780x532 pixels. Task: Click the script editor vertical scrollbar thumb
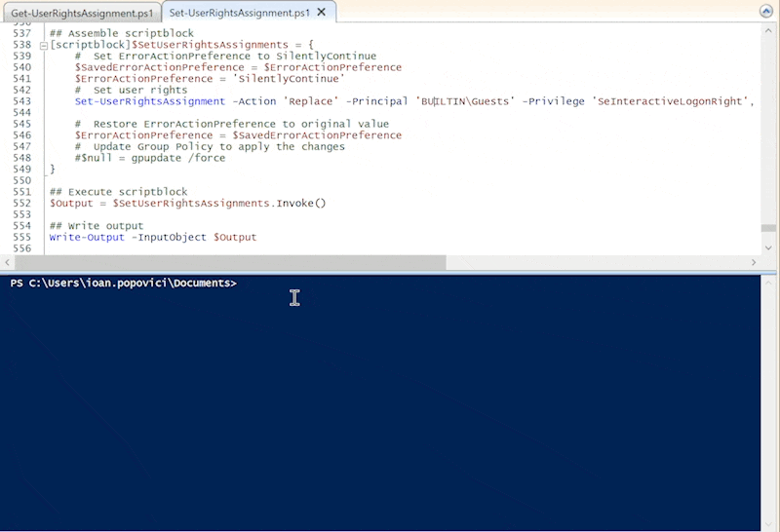(768, 228)
